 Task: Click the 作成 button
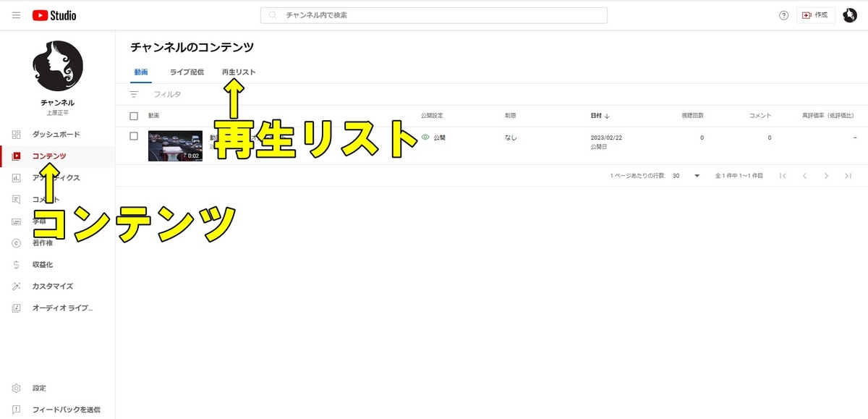[816, 14]
